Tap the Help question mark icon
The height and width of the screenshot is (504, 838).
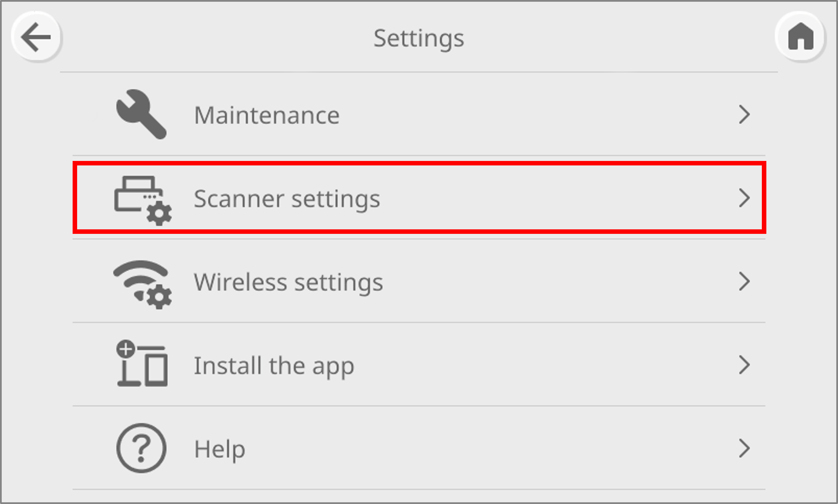[141, 448]
